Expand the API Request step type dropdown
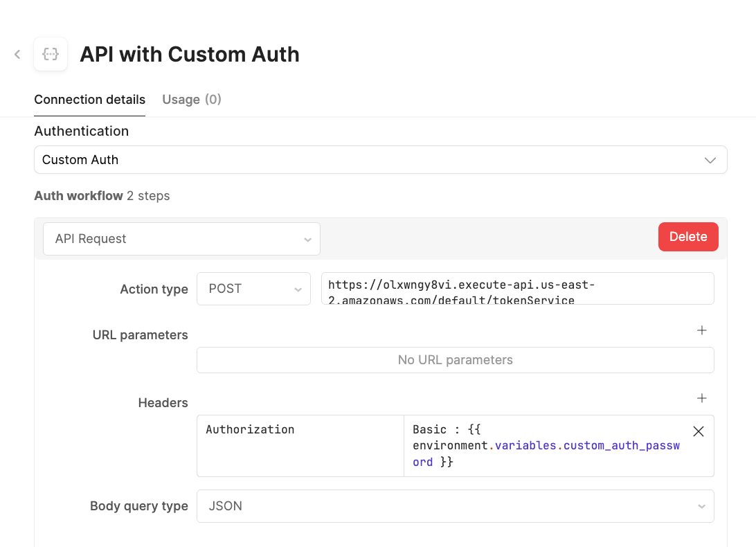This screenshot has width=756, height=547. click(181, 239)
